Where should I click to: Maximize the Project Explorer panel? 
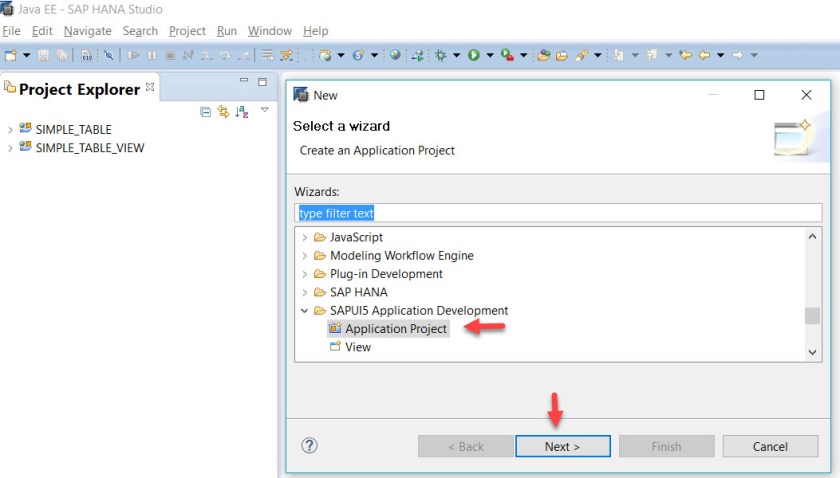point(262,82)
